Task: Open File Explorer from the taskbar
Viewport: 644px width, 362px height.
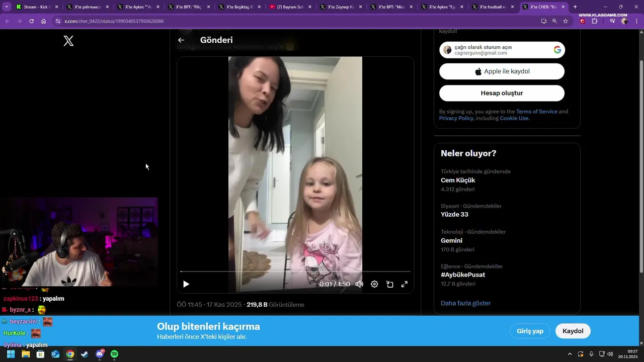Action: (x=26, y=354)
